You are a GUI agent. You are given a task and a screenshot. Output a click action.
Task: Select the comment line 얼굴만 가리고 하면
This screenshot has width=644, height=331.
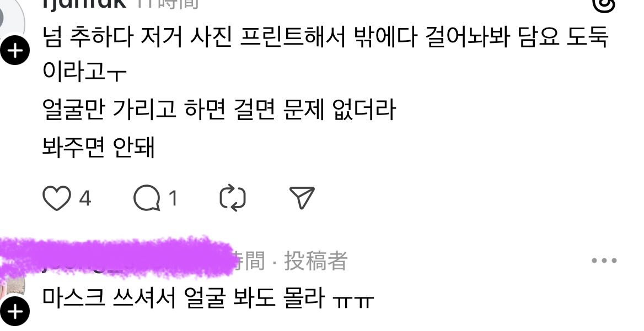pos(219,110)
